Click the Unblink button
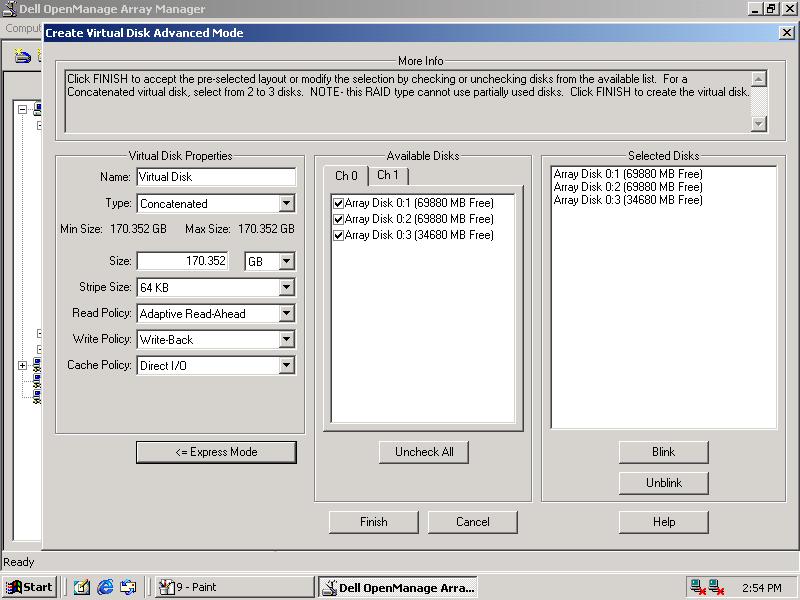The image size is (800, 600). (x=663, y=483)
